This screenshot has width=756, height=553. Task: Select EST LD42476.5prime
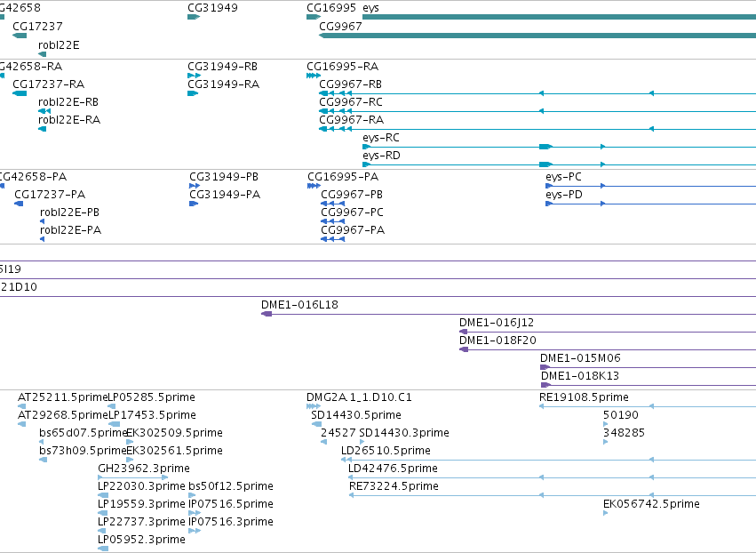click(x=393, y=469)
